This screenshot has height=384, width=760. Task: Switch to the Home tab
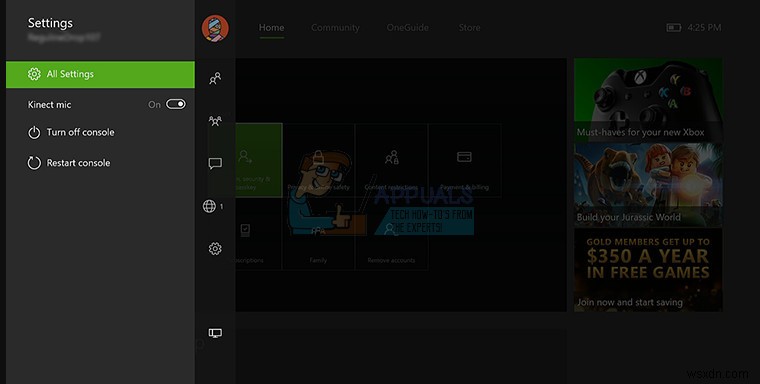coord(271,28)
